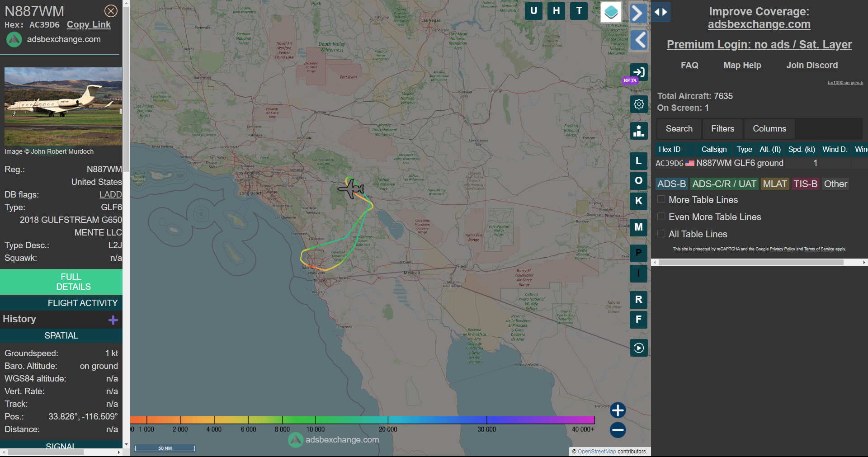The width and height of the screenshot is (868, 457).
Task: Zoom out with the minus button
Action: (618, 429)
